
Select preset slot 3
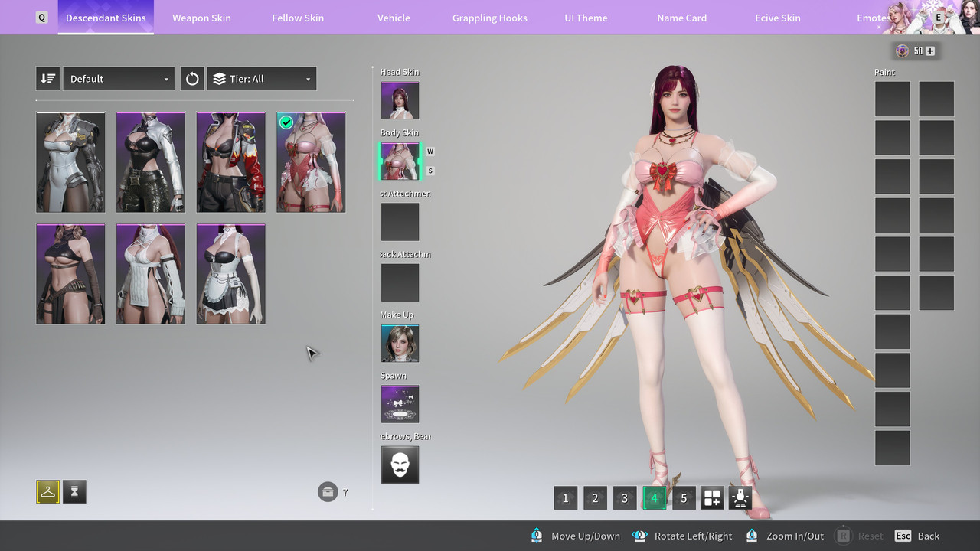click(x=625, y=498)
